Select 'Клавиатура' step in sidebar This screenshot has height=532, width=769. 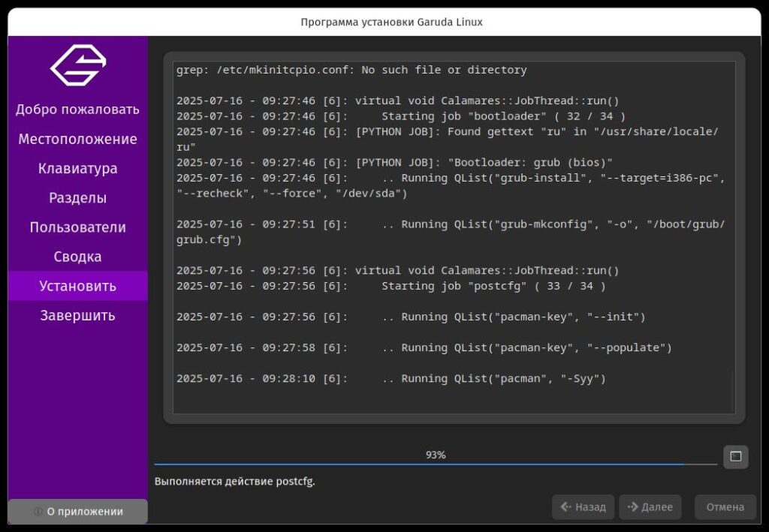[78, 169]
